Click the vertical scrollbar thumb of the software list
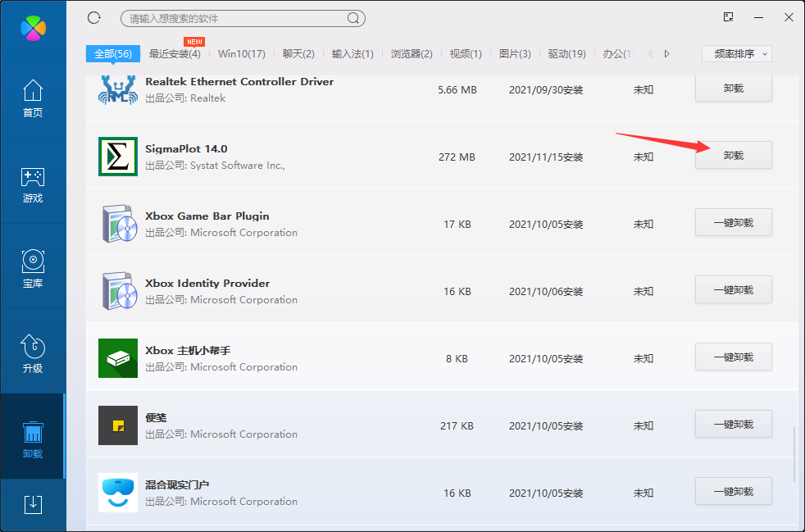The width and height of the screenshot is (805, 532). coord(794,454)
